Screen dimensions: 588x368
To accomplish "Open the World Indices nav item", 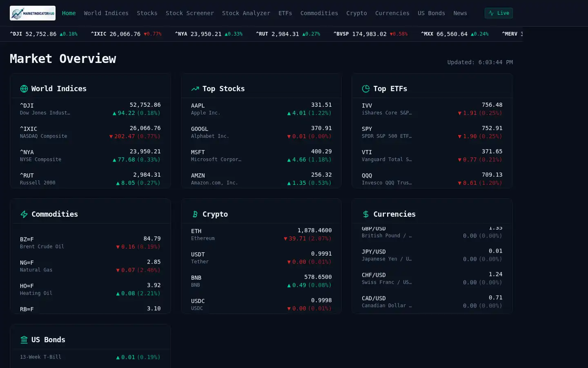I will coord(106,13).
